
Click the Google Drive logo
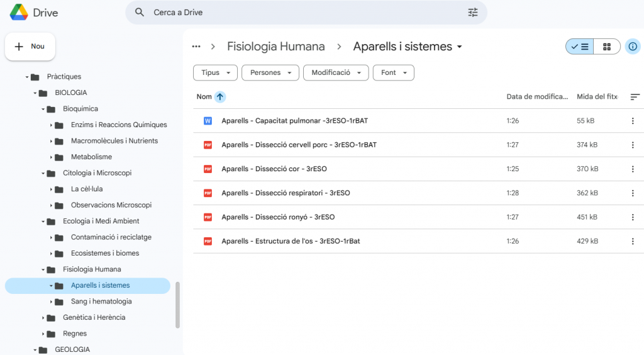pyautogui.click(x=19, y=13)
